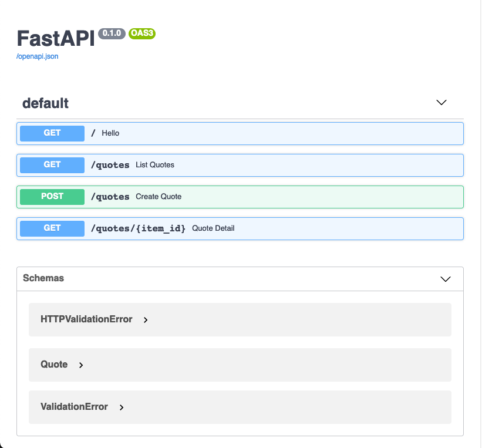The width and height of the screenshot is (482, 448).
Task: Expand GET /quotes/{item_id} Quote Detail endpoint
Action: pos(240,228)
